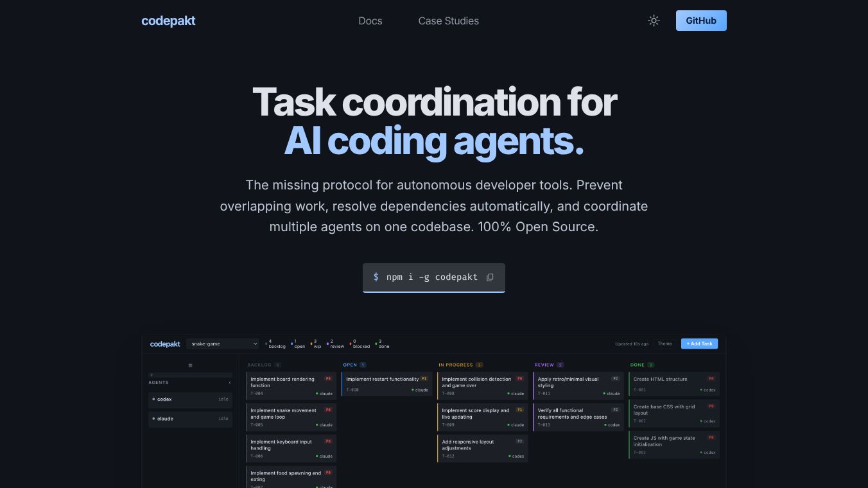
Task: Click the IN PROGRESS column header
Action: coord(460,365)
